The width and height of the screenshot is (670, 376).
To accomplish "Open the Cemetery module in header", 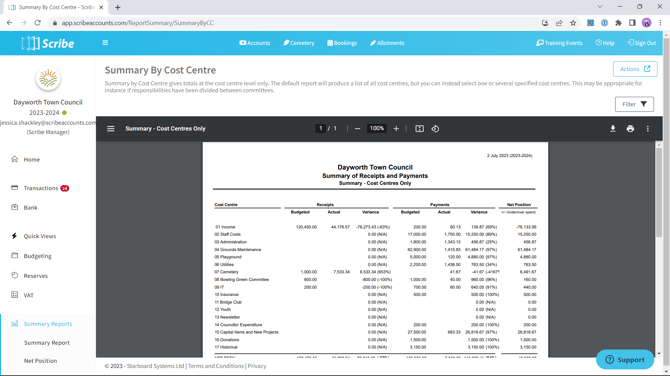I will click(x=299, y=43).
